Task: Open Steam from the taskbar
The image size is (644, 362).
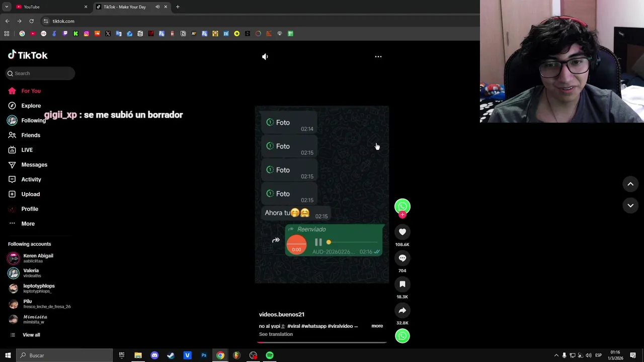Action: pos(171,355)
